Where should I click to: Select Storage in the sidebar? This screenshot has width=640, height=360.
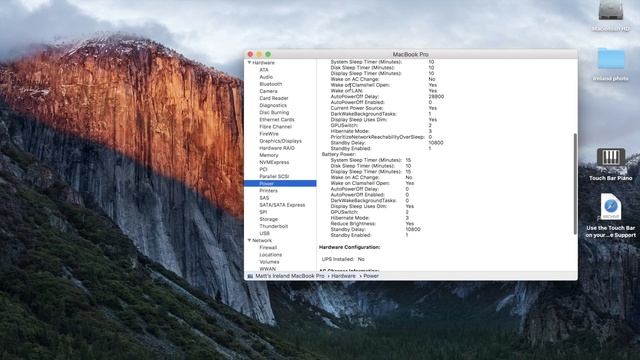coord(269,219)
